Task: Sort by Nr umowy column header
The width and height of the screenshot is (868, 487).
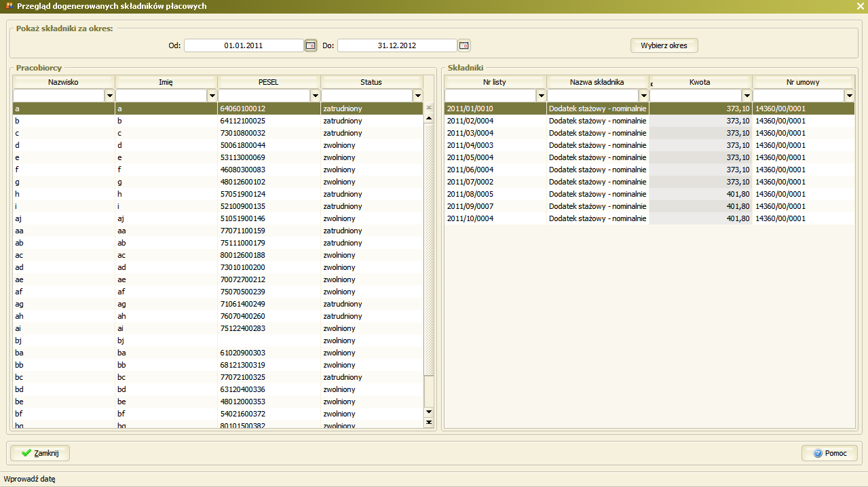Action: pos(804,82)
